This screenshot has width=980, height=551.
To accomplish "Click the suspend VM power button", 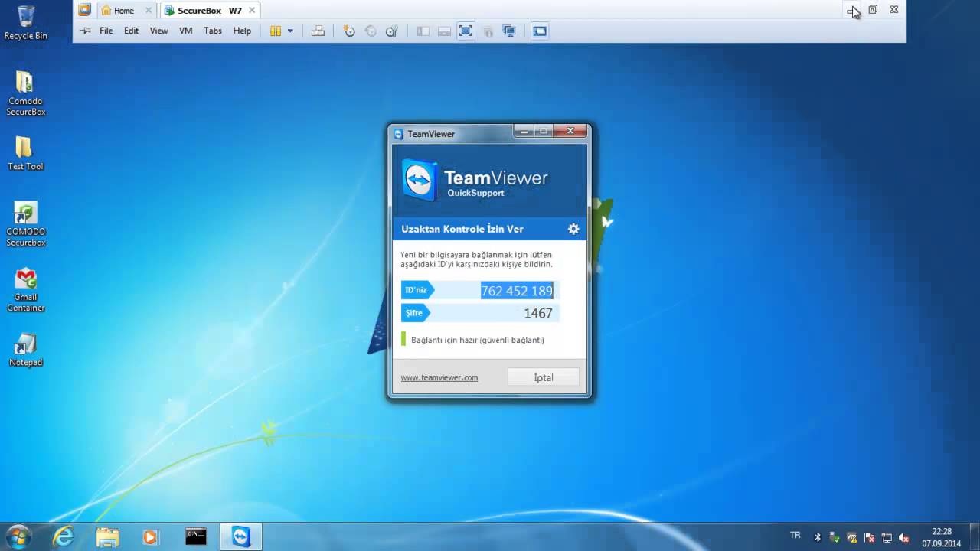I will point(276,31).
